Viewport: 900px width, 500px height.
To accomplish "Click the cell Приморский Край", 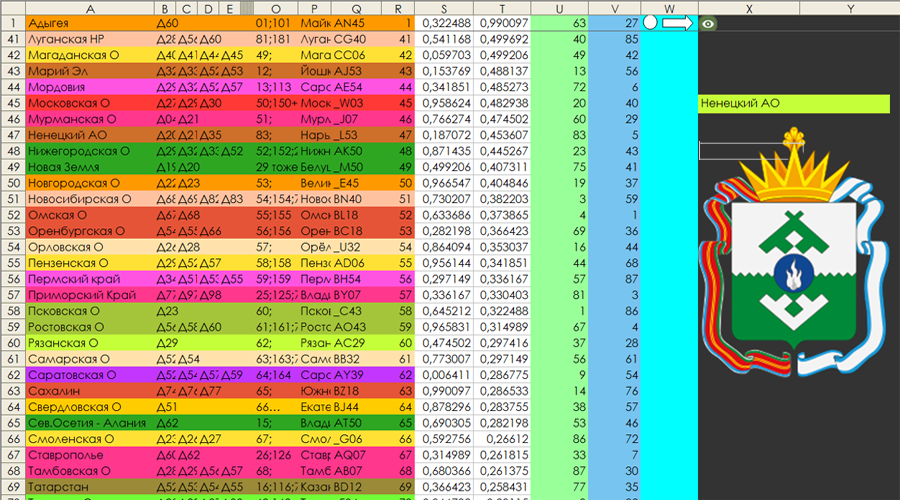I will pos(90,295).
